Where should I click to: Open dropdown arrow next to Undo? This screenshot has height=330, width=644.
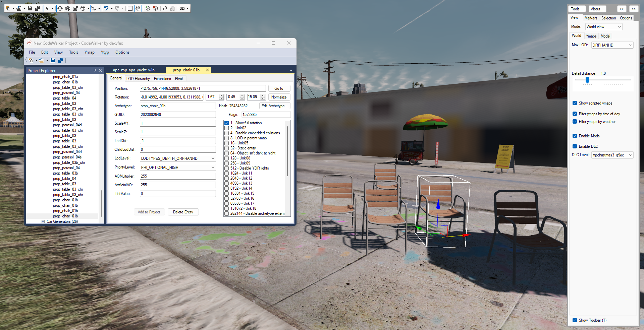click(112, 8)
